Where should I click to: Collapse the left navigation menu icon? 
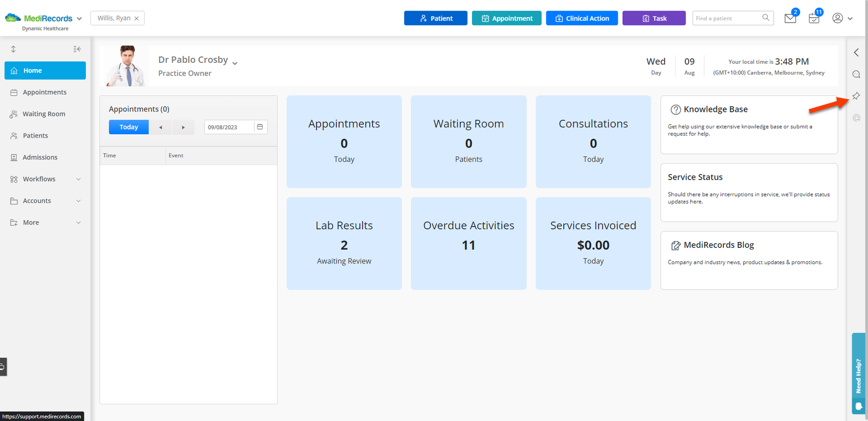(x=77, y=49)
